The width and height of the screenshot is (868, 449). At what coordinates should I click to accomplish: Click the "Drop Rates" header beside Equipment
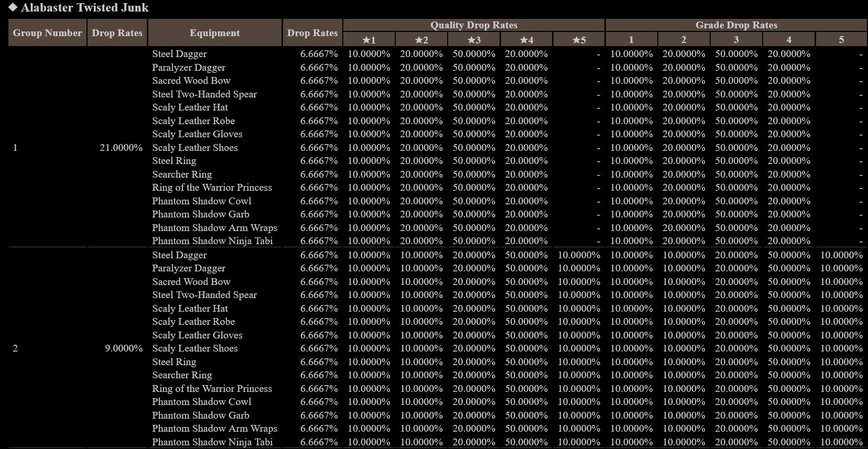point(312,32)
